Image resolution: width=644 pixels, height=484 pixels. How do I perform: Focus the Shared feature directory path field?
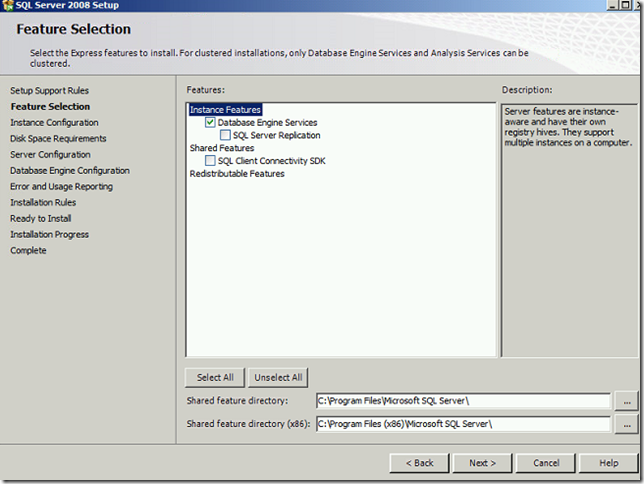463,401
